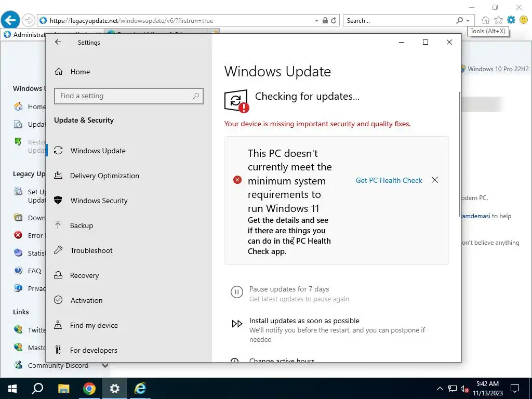Open FAQ link in Legacy Update page
This screenshot has height=399, width=532.
click(34, 271)
